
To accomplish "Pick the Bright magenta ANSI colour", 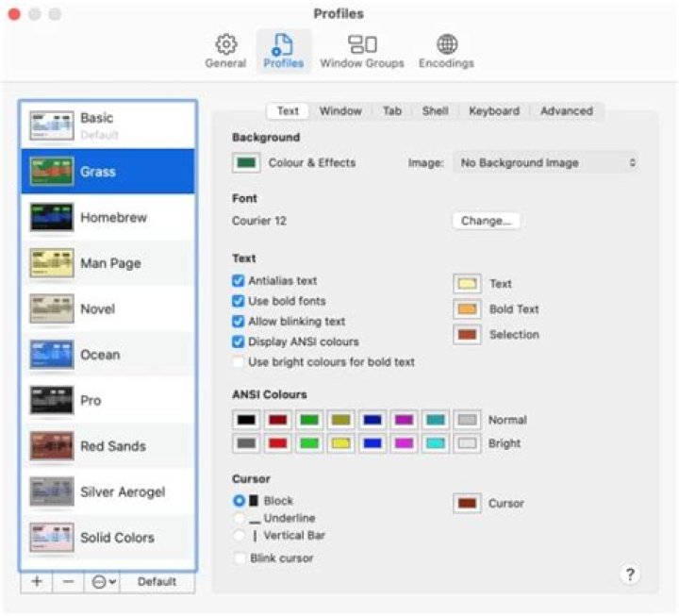I will pos(404,443).
